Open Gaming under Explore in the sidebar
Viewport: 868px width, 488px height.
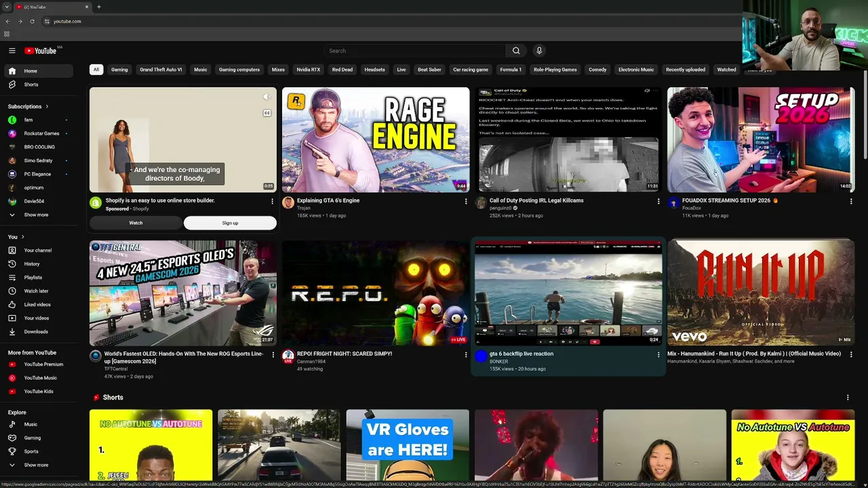38,438
